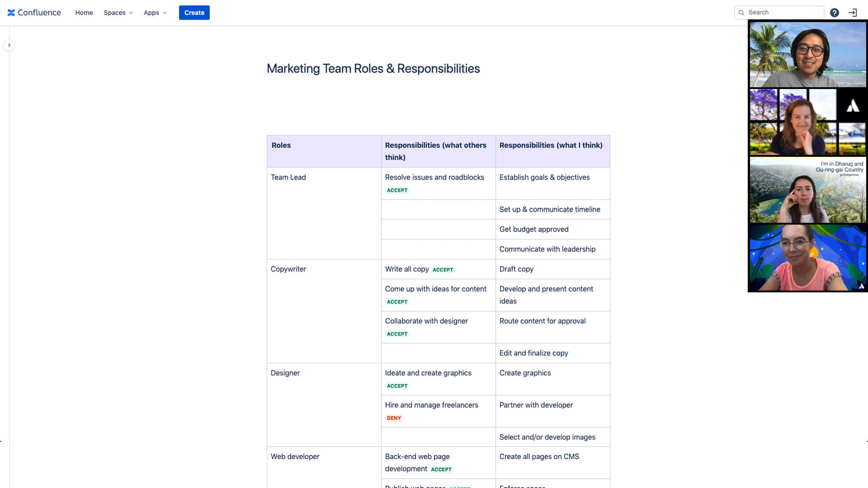Click DENY tag on Designer freelancers row
The width and height of the screenshot is (868, 488).
(393, 418)
